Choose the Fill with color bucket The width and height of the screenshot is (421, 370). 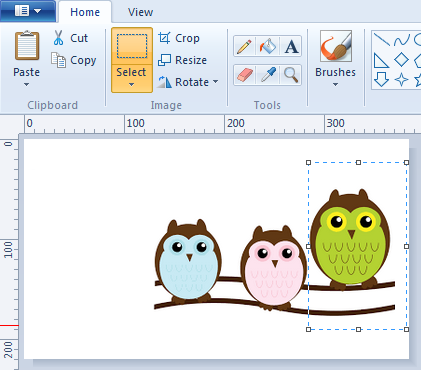268,46
